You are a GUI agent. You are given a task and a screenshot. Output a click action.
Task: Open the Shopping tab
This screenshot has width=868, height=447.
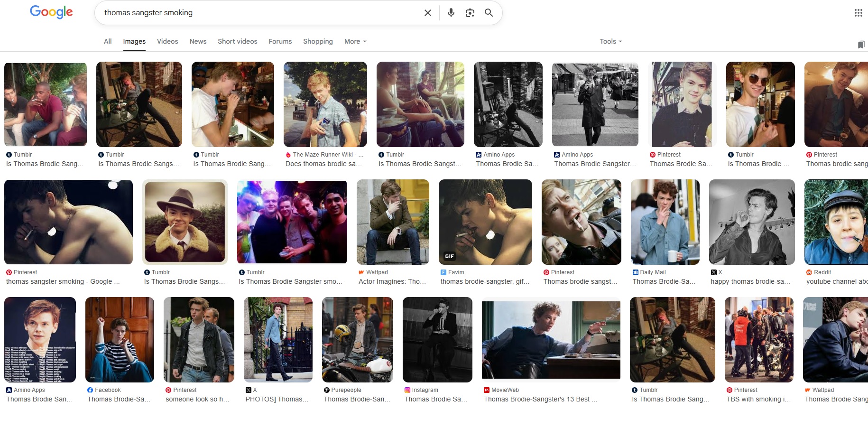318,41
